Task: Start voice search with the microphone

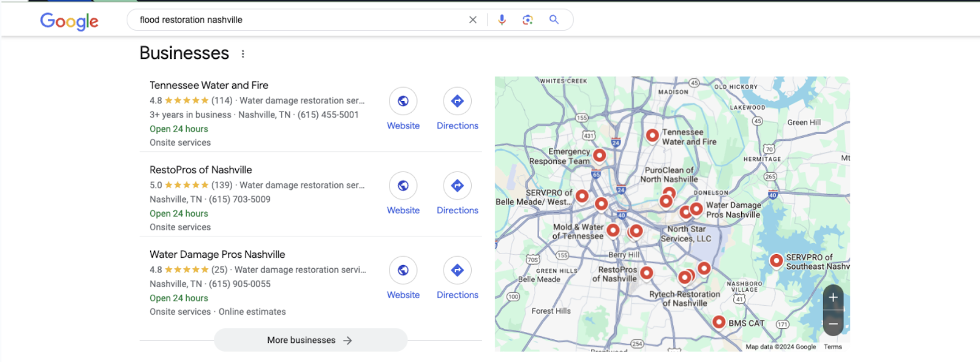Action: click(x=502, y=20)
